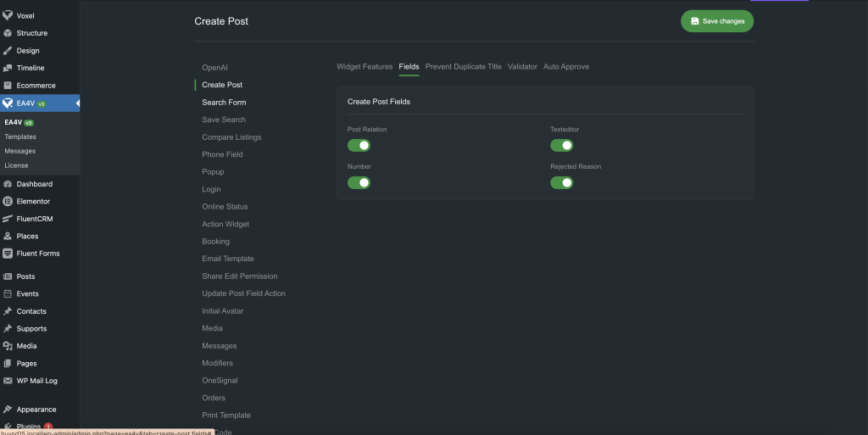Click the Design brush icon
The image size is (868, 435).
click(8, 51)
